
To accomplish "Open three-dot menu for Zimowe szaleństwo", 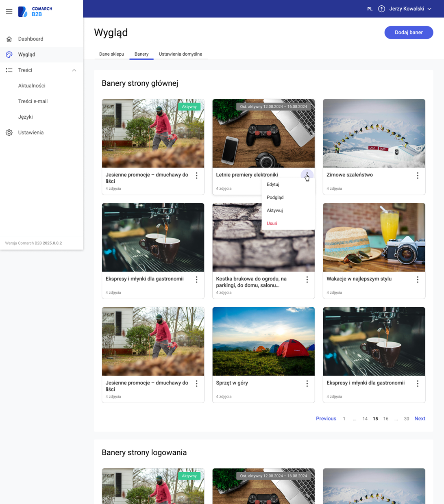I will 417,176.
